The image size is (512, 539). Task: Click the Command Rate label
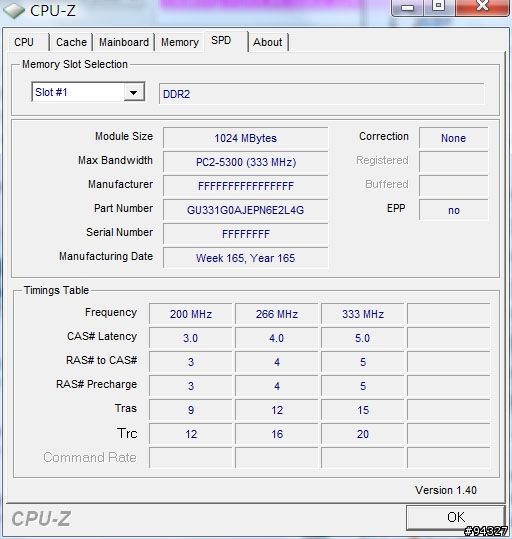pos(90,457)
